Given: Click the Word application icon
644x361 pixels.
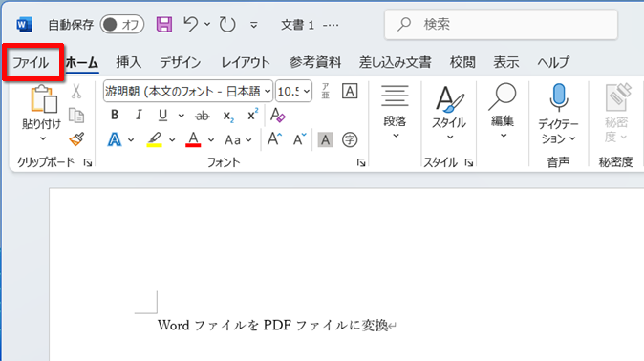Looking at the screenshot, I should (24, 25).
